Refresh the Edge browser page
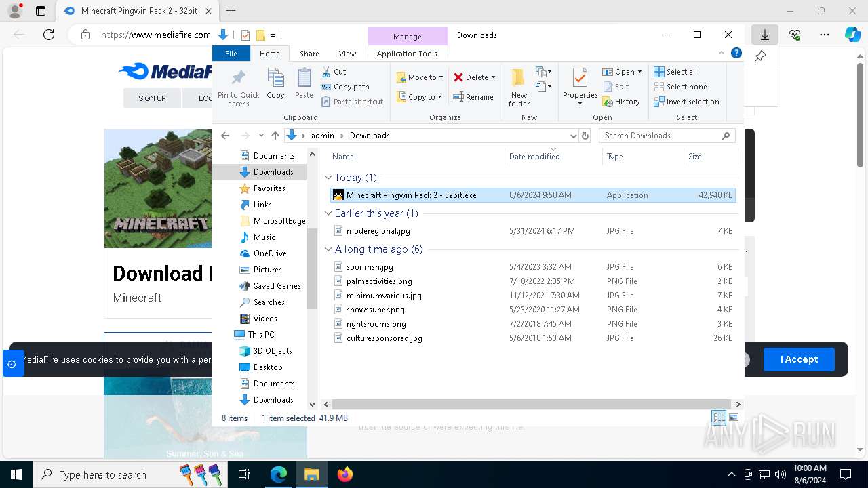The width and height of the screenshot is (868, 488). pos(49,35)
